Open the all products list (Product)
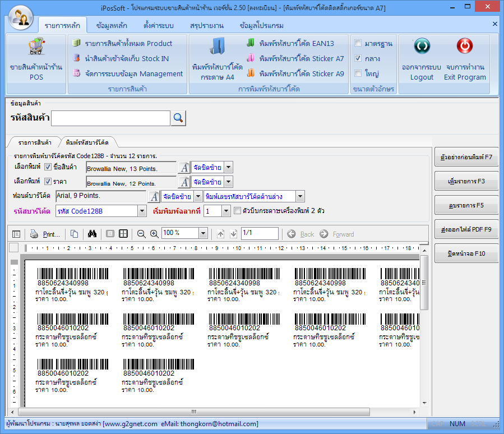The width and height of the screenshot is (504, 434). coord(122,43)
